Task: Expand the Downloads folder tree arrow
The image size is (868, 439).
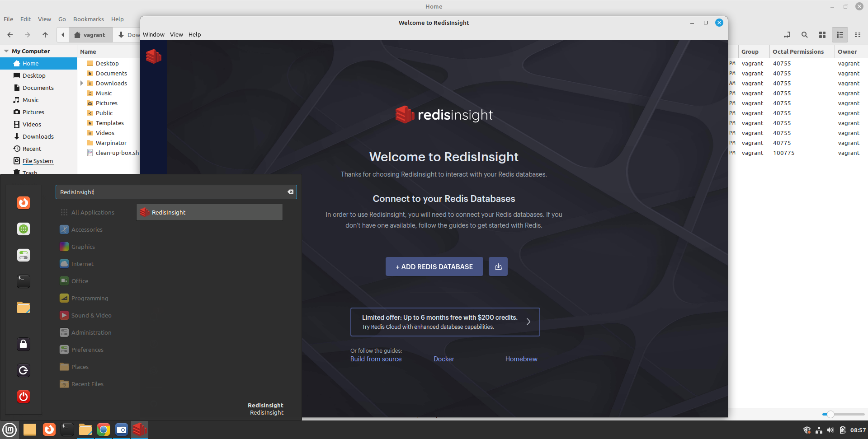Action: (82, 83)
